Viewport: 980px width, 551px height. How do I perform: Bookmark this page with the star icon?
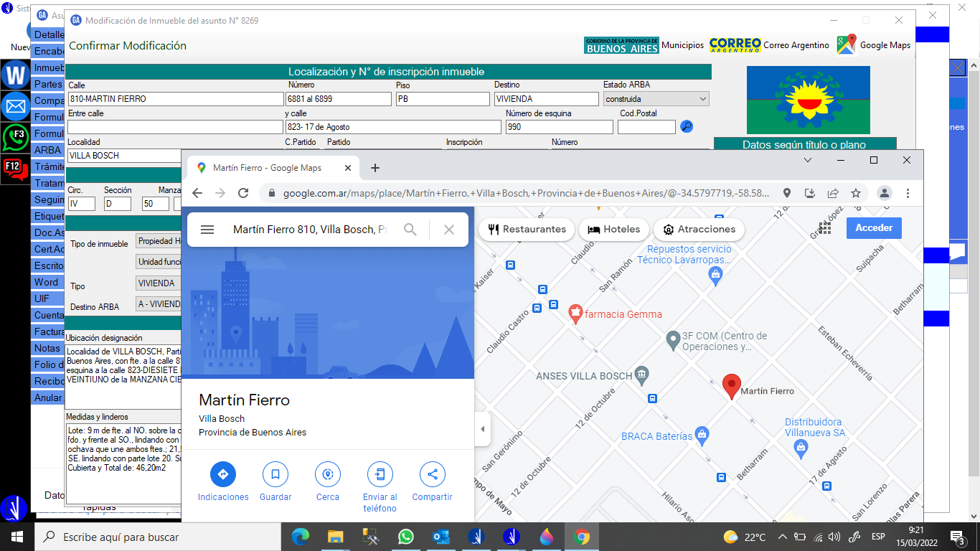click(x=856, y=193)
